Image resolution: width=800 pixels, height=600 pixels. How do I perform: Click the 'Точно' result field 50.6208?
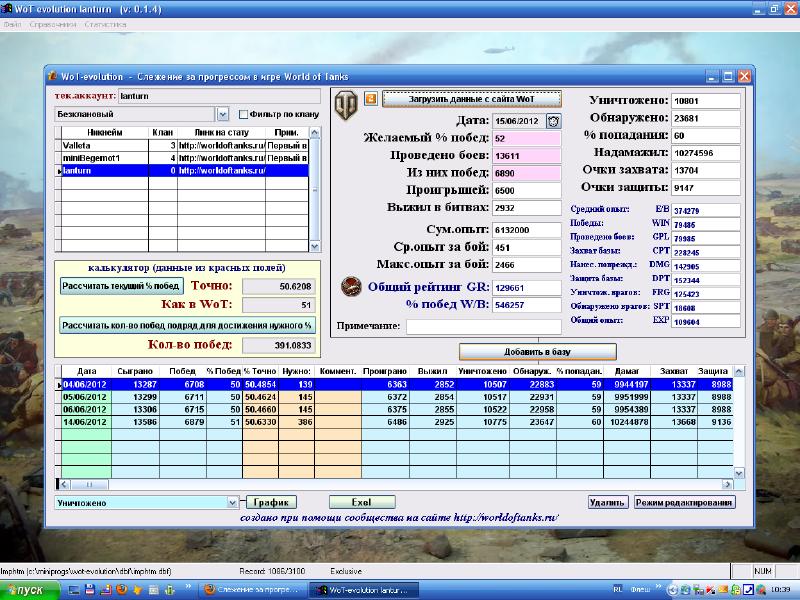coord(278,287)
